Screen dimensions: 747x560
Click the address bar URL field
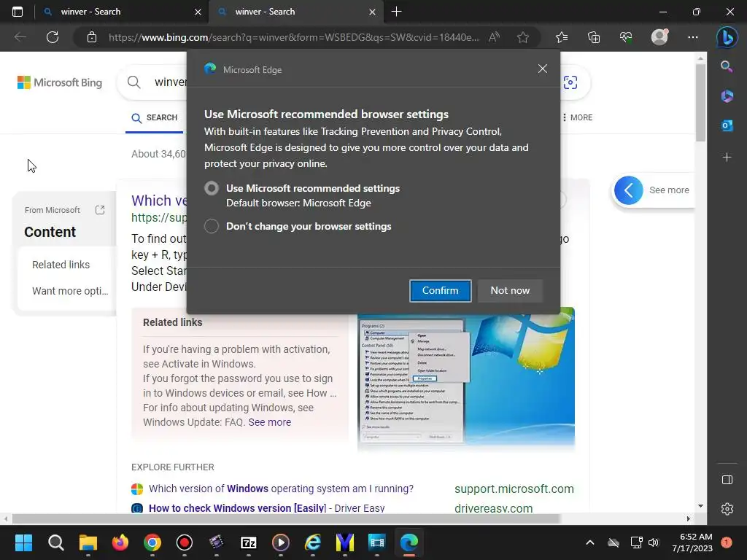pos(293,37)
